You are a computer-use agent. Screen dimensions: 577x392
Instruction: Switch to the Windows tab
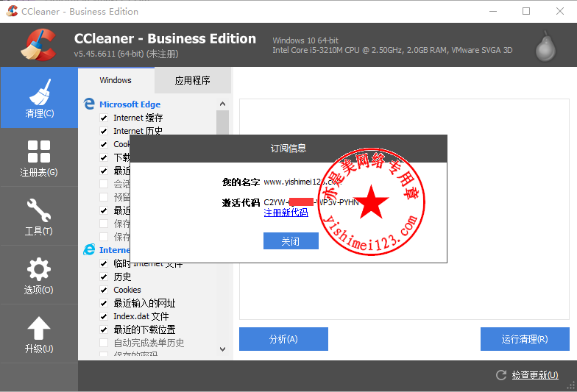point(116,80)
